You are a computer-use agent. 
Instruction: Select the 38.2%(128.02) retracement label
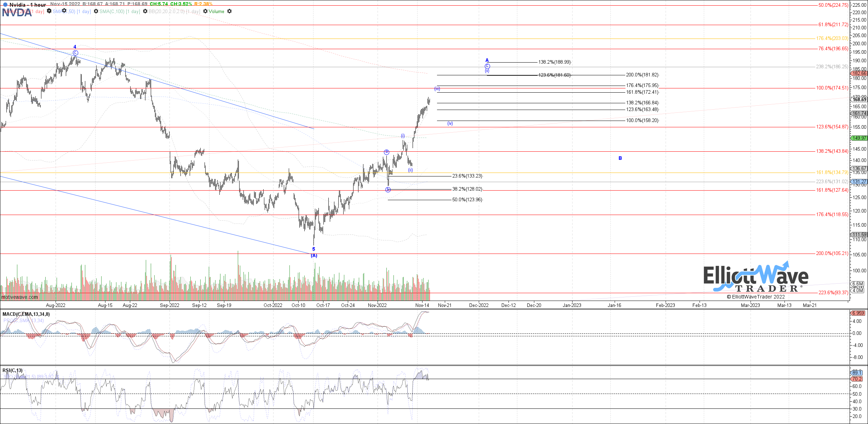[467, 189]
